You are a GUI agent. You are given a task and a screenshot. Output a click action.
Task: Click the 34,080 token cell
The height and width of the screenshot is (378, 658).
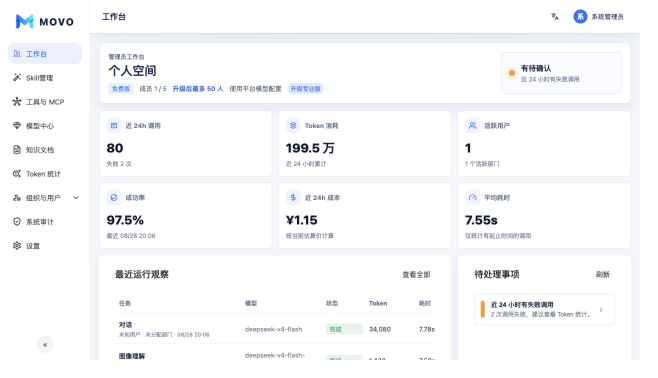click(380, 329)
